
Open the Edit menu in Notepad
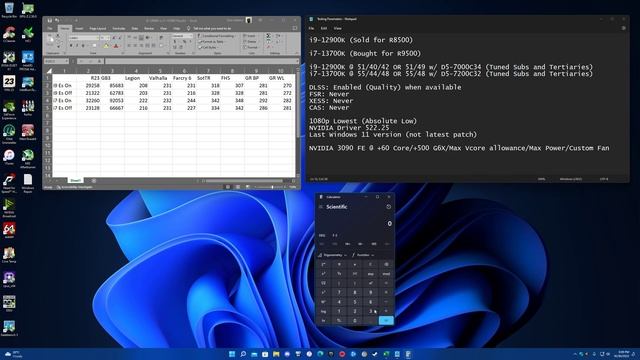pyautogui.click(x=324, y=29)
